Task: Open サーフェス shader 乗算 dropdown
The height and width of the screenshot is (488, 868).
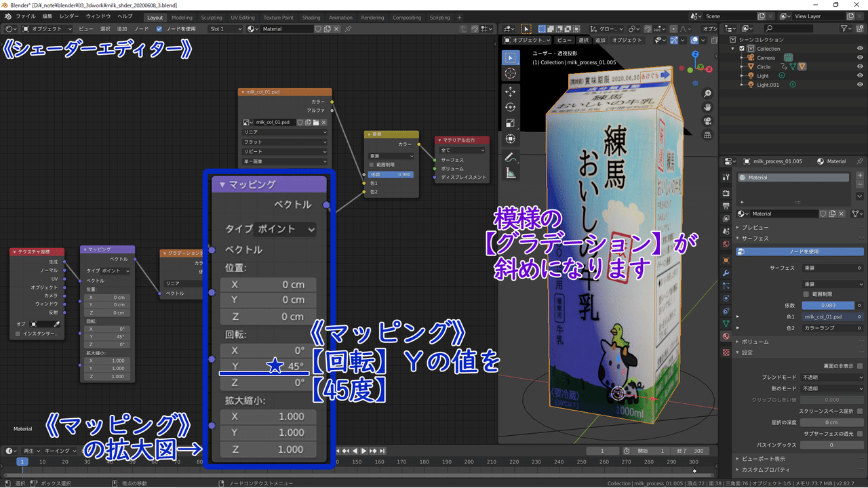Action: click(832, 268)
